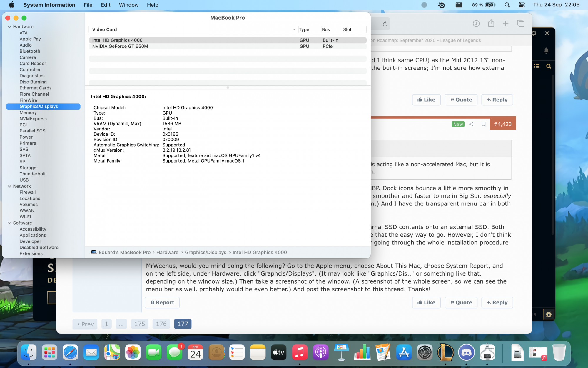
Task: Open Messages with one notification badge
Action: pos(175,352)
